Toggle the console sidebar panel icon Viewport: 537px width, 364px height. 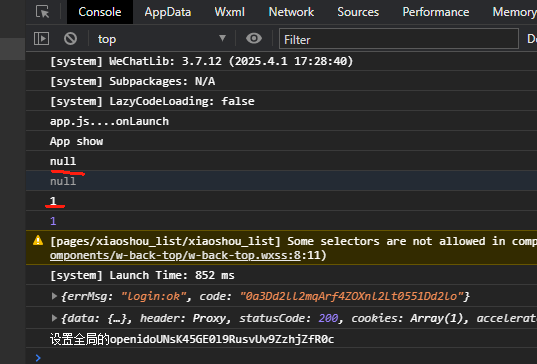tap(41, 38)
